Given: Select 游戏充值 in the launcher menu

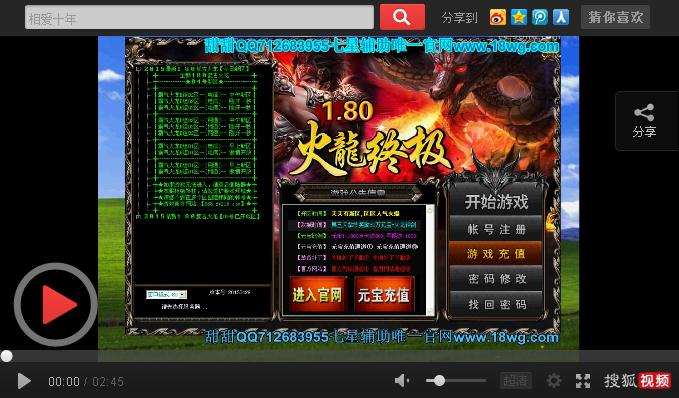Looking at the screenshot, I should tap(496, 254).
